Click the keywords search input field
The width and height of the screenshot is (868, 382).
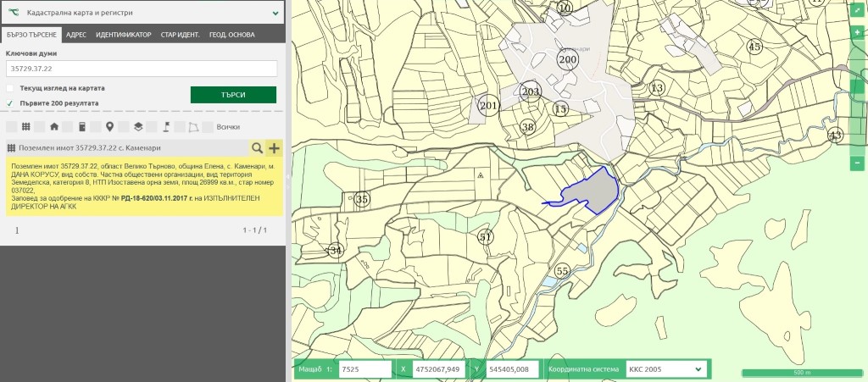pos(142,69)
